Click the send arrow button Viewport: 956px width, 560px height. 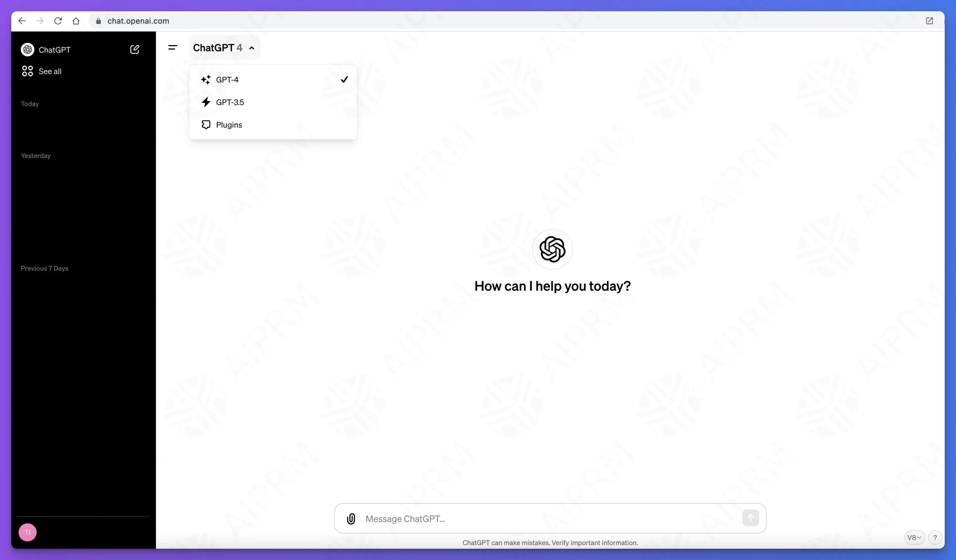pyautogui.click(x=751, y=518)
